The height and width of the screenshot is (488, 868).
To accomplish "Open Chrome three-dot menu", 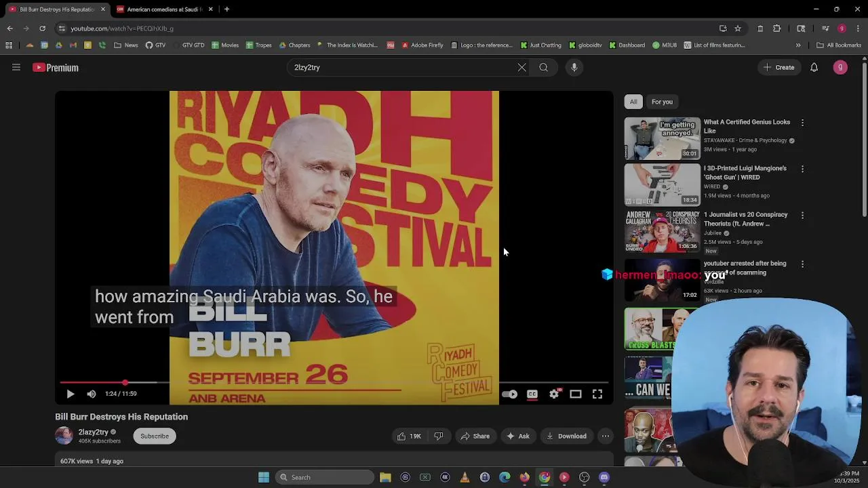I will click(x=859, y=28).
